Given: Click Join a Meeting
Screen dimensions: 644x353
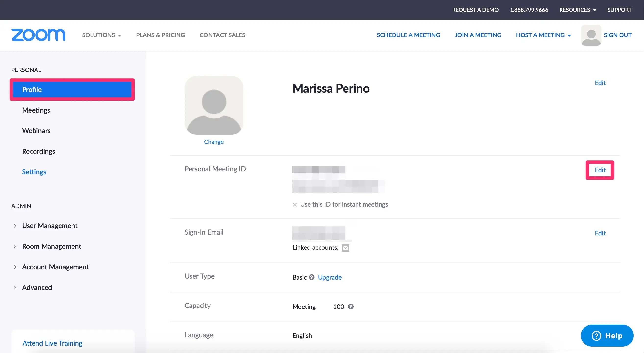Looking at the screenshot, I should (478, 35).
